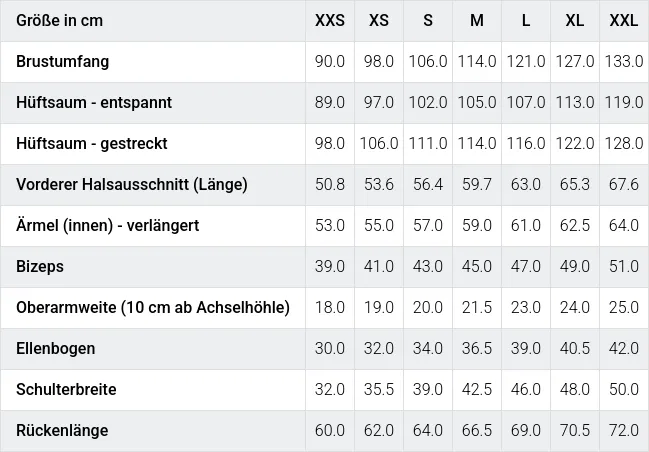The image size is (649, 452).
Task: Click the XXL size column header
Action: (624, 20)
